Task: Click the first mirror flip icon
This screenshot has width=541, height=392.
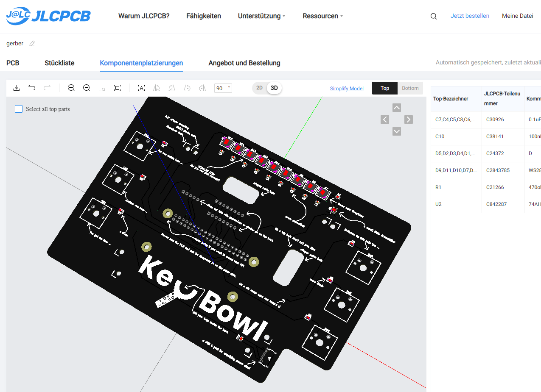Action: click(157, 88)
